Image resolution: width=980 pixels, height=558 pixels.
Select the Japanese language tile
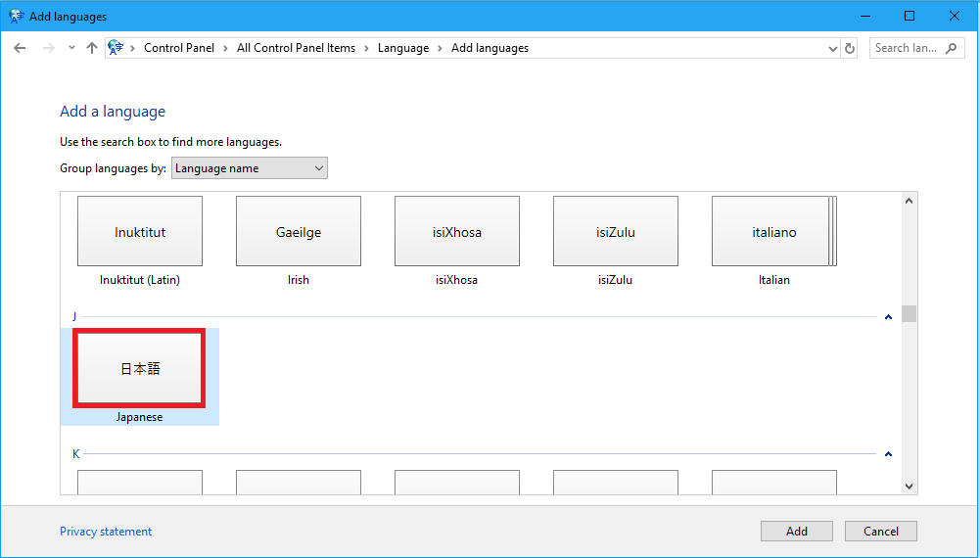[140, 369]
